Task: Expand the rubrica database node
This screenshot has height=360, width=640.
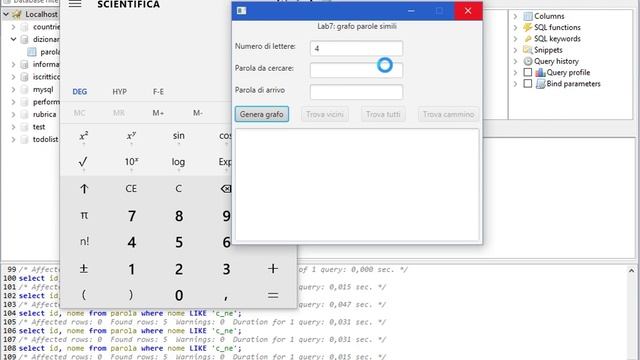Action: coord(13,114)
